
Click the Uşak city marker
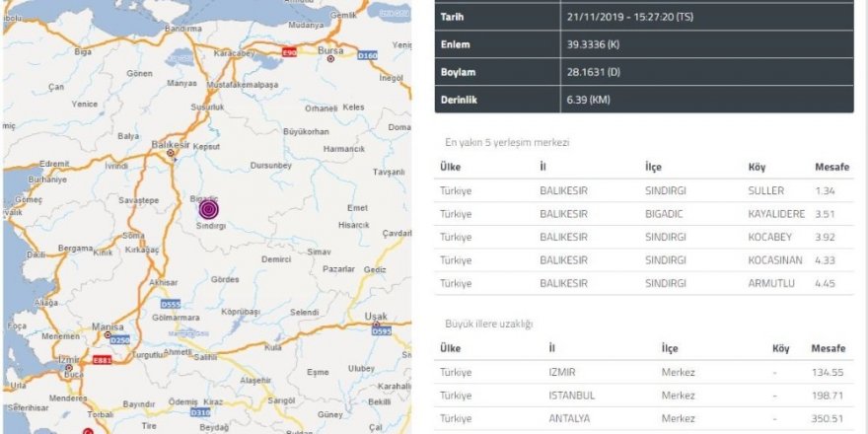click(x=377, y=324)
